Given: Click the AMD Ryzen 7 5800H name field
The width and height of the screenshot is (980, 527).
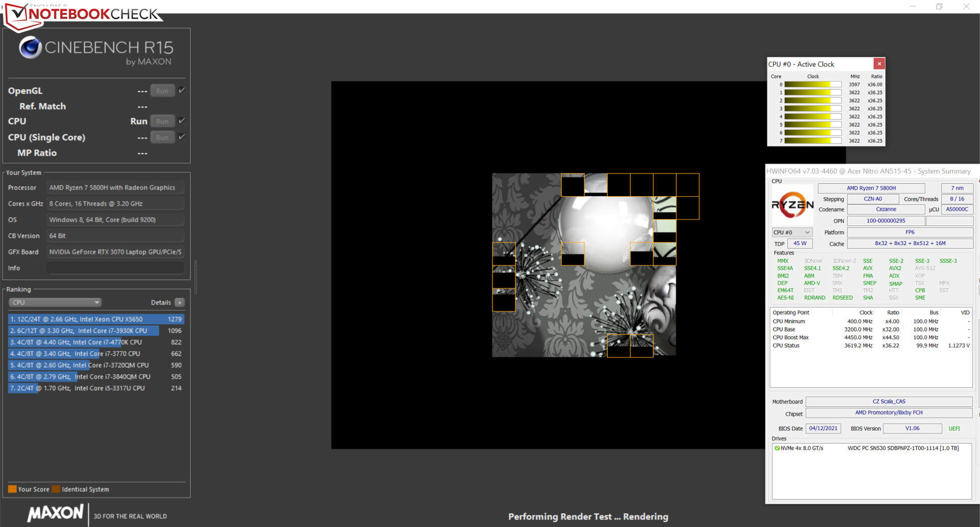Looking at the screenshot, I should coord(871,188).
